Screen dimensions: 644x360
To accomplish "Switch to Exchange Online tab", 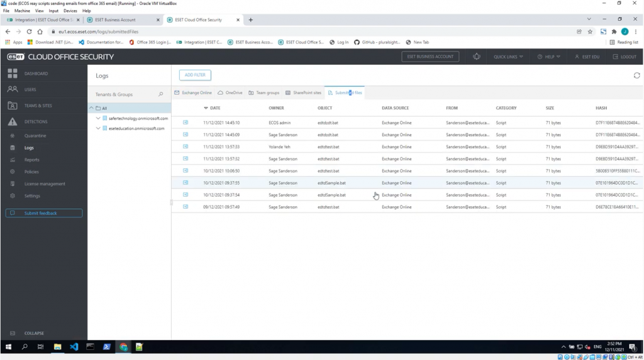I will pyautogui.click(x=193, y=93).
